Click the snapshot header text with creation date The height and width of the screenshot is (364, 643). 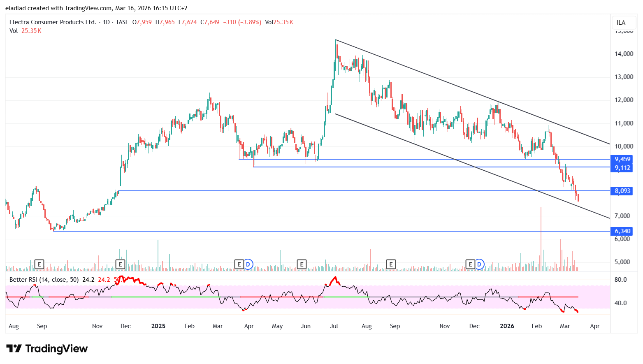97,8
